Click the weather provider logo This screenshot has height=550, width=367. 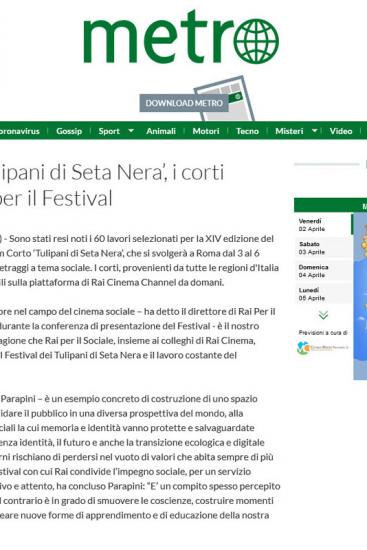[323, 348]
